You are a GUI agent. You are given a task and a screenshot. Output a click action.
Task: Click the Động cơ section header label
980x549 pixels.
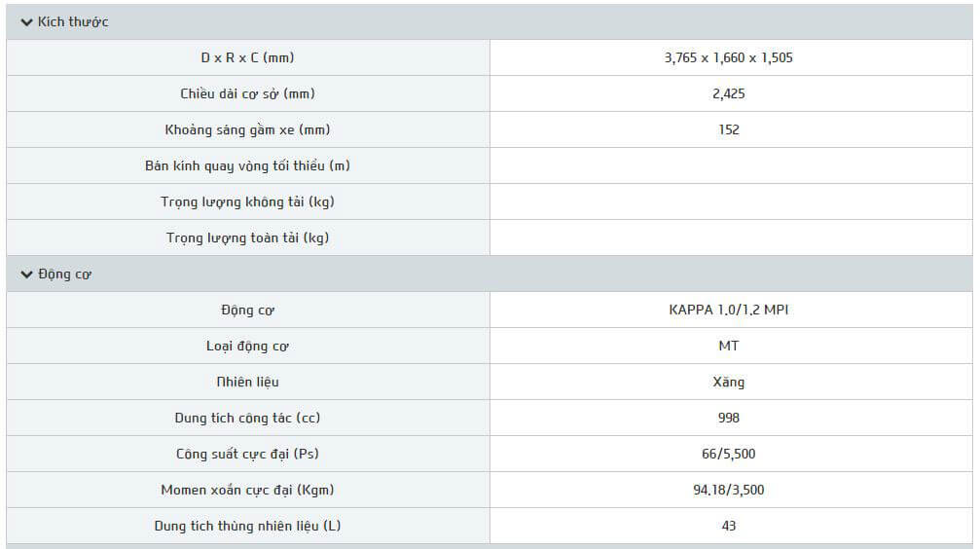(x=65, y=274)
